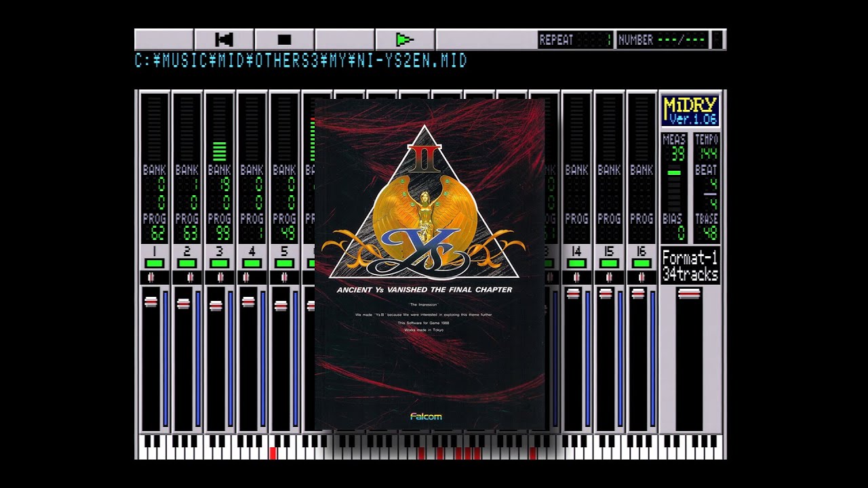Click the MIDI file path text
This screenshot has width=868, height=488.
pyautogui.click(x=301, y=61)
